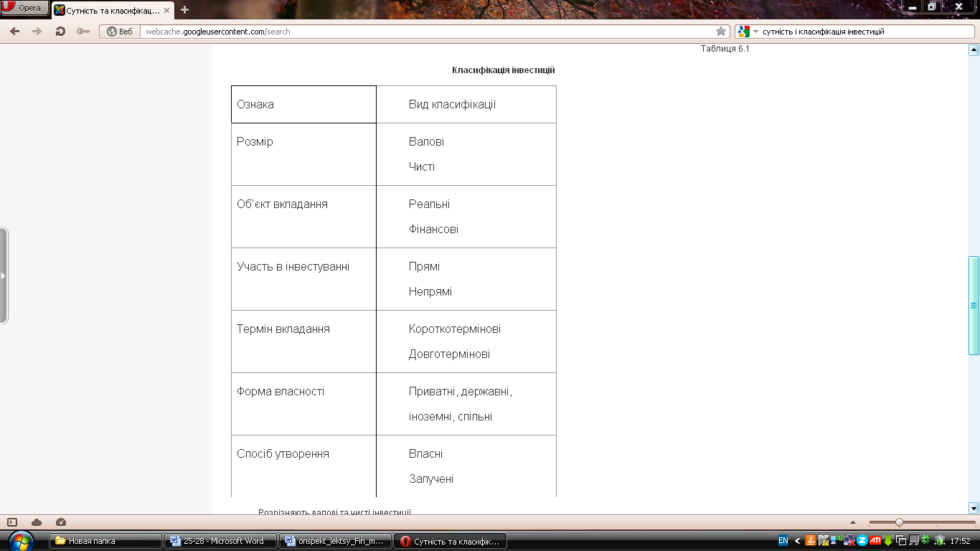This screenshot has height=551, width=980.
Task: Open a new tab with plus button
Action: tap(184, 10)
